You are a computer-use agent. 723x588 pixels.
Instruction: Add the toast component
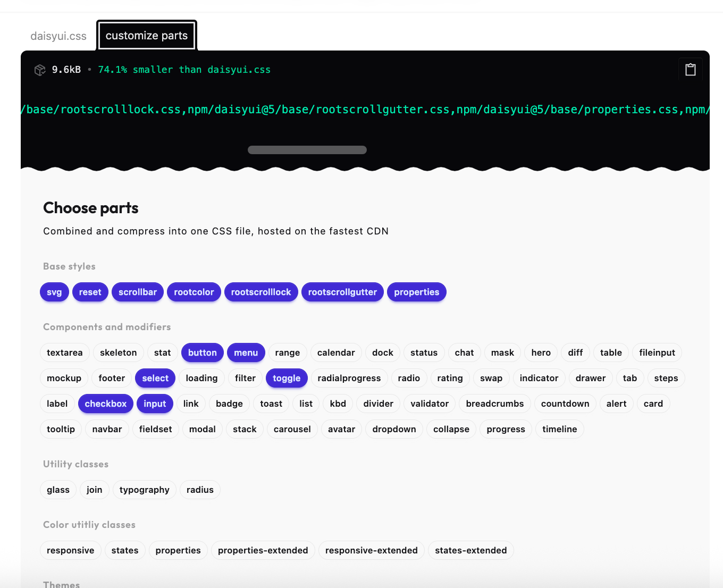(271, 404)
